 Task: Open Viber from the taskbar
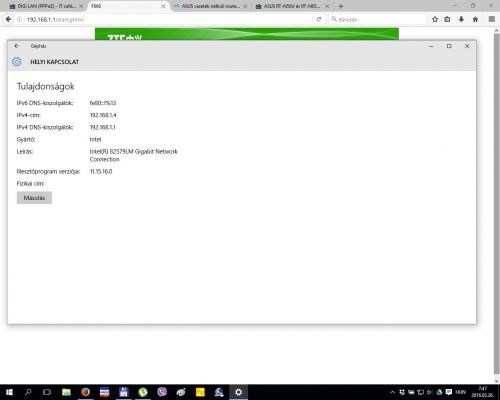tap(162, 392)
